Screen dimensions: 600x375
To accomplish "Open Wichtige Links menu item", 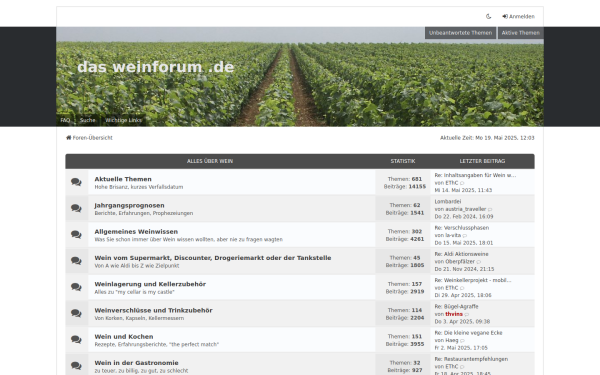I will click(x=123, y=120).
